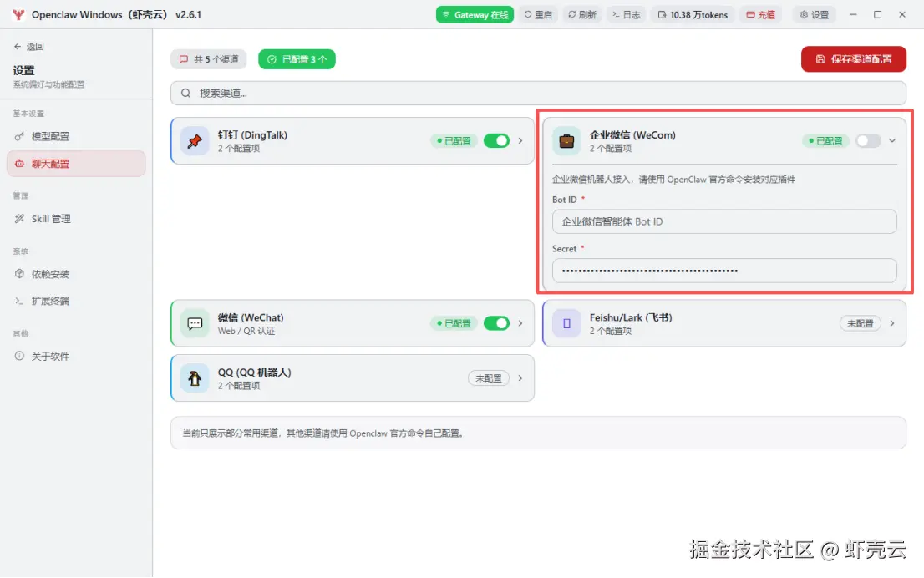The width and height of the screenshot is (924, 578).
Task: Enable the WeCom channel toggle
Action: point(868,141)
